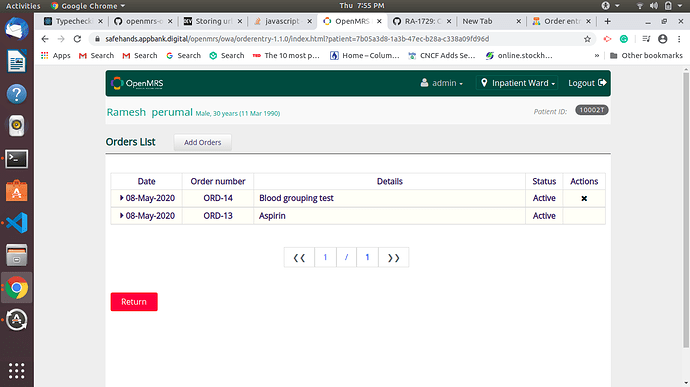This screenshot has height=387, width=690.
Task: Click current page number field in pagination
Action: click(x=325, y=258)
